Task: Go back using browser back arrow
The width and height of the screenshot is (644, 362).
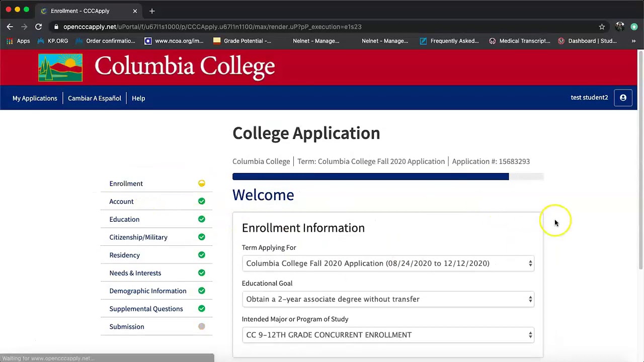Action: click(x=10, y=27)
